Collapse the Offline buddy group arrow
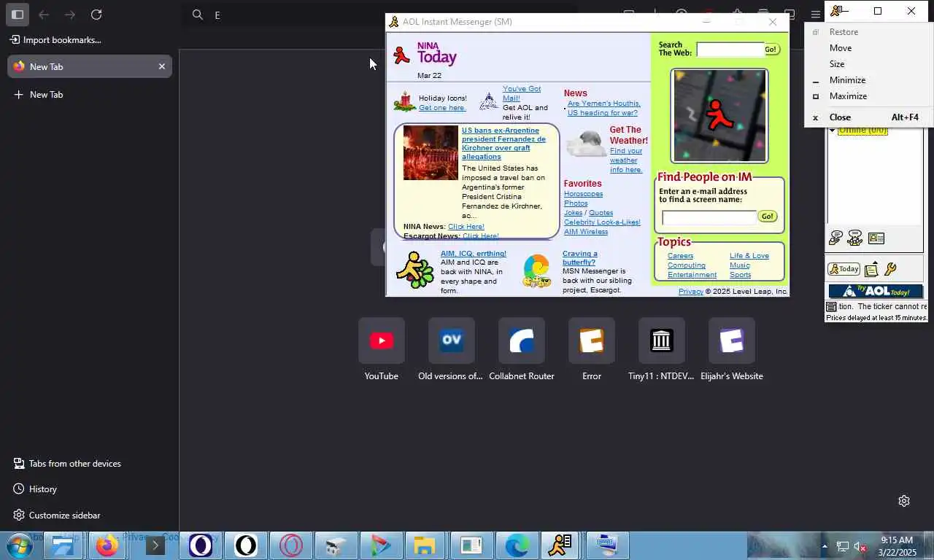 click(832, 131)
